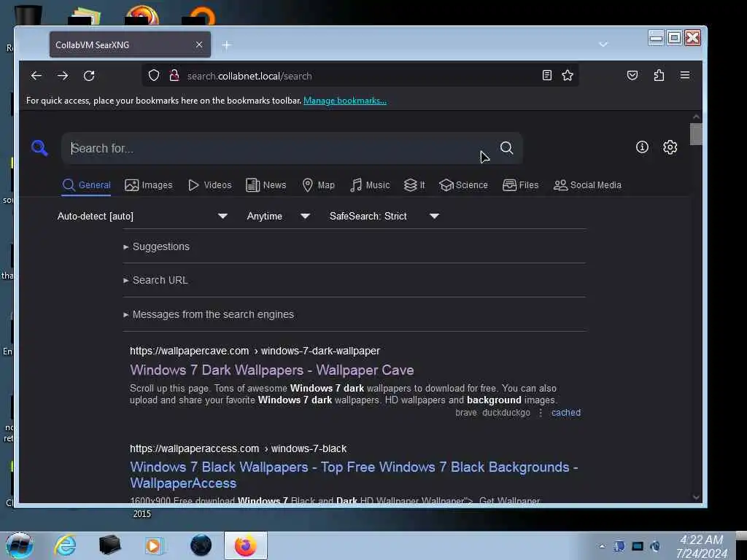
Task: Switch to the Music category
Action: pyautogui.click(x=370, y=185)
